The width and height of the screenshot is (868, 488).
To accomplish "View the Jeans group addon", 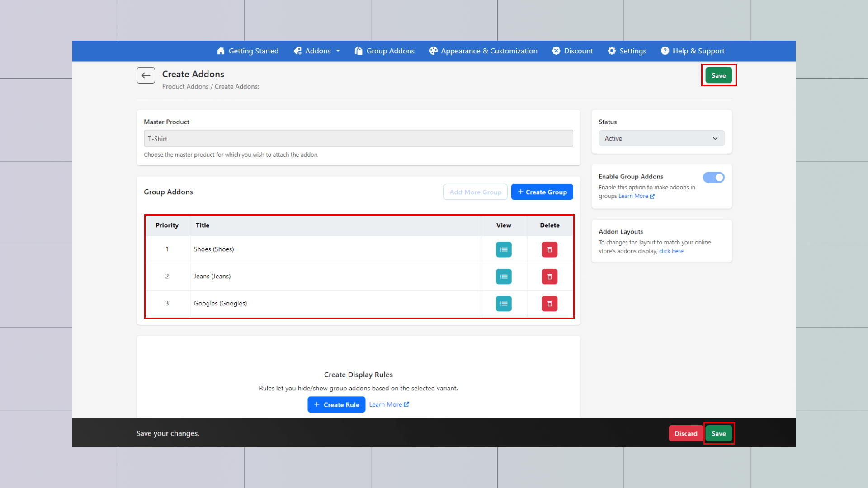I will tap(504, 277).
